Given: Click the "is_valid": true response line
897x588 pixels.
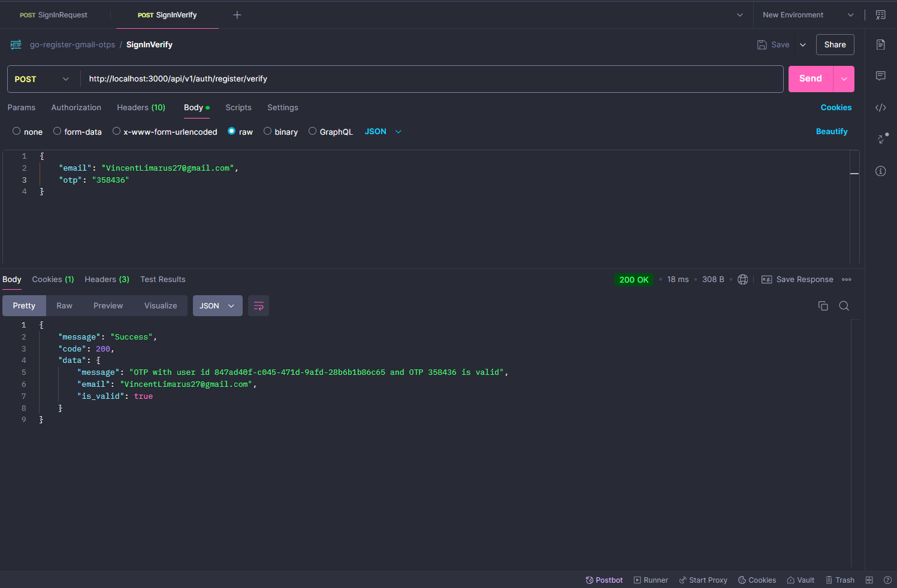Looking at the screenshot, I should click(x=115, y=396).
